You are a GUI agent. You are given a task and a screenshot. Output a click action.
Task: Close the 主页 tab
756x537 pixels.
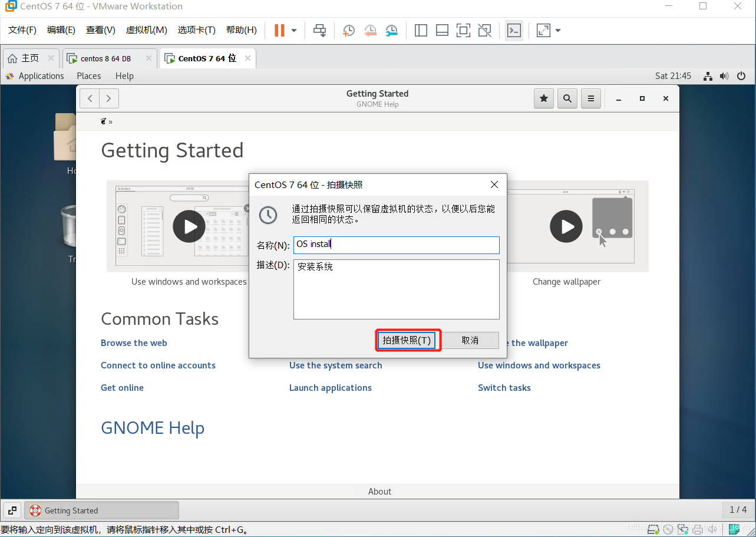[51, 58]
